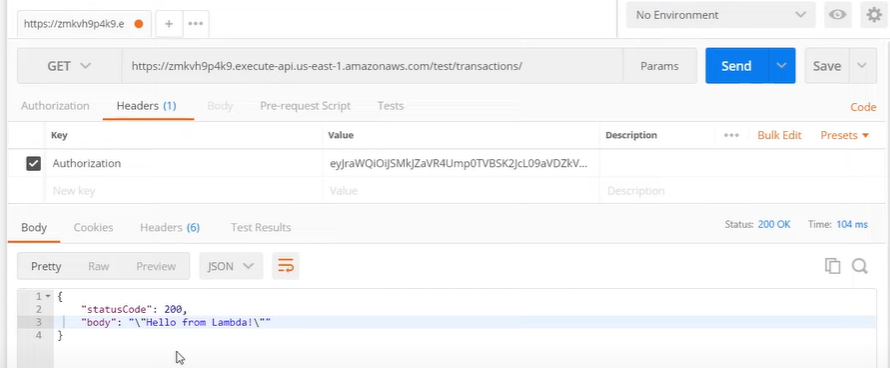Click the Authorization key cell
This screenshot has width=890, height=368.
[184, 164]
